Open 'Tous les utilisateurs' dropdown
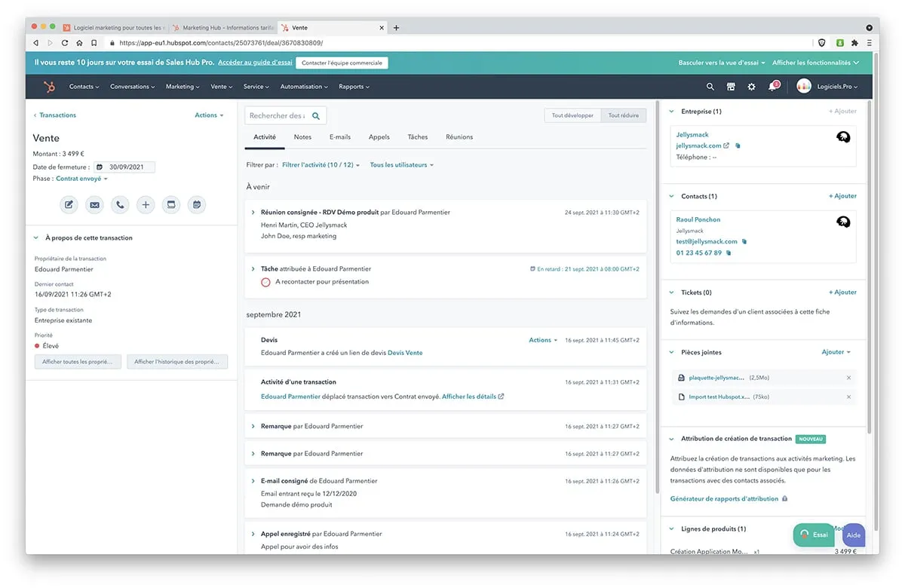This screenshot has width=905, height=588. [402, 165]
